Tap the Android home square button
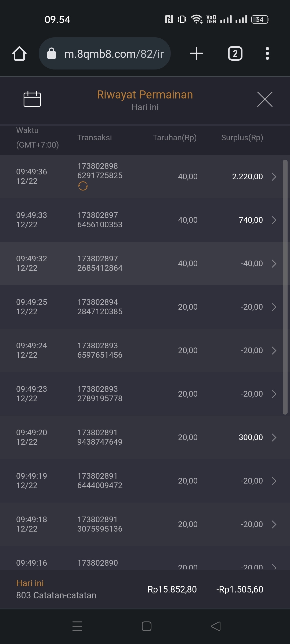Screen dimensions: 290x644 [x=146, y=626]
